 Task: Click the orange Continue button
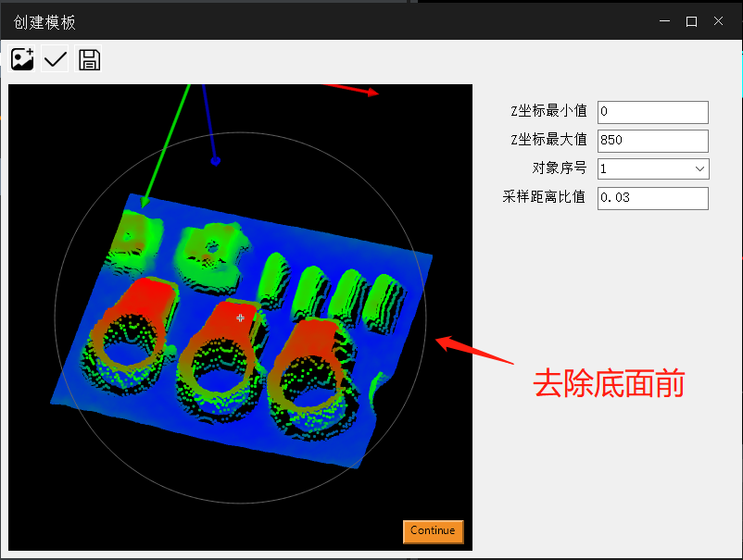pos(433,531)
